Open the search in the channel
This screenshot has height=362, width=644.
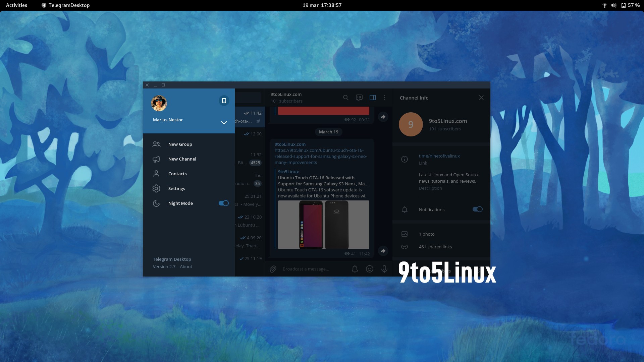(x=346, y=98)
